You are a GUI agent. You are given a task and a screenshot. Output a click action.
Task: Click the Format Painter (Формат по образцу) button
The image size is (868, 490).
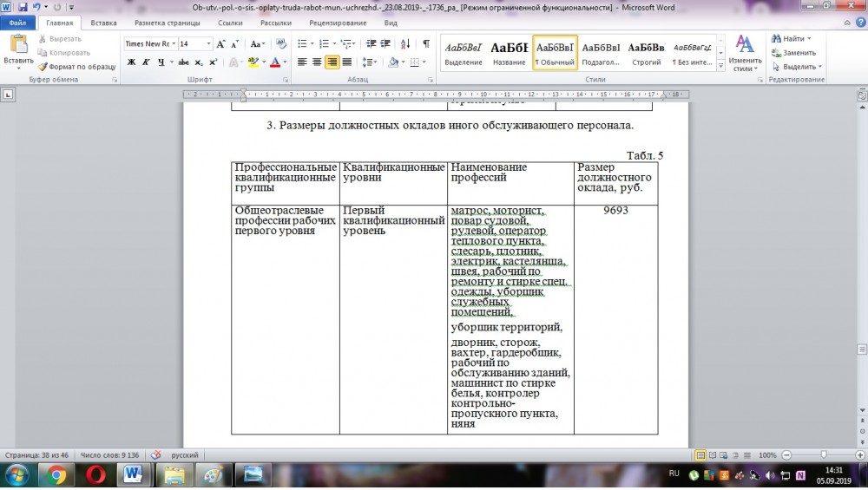[x=76, y=66]
